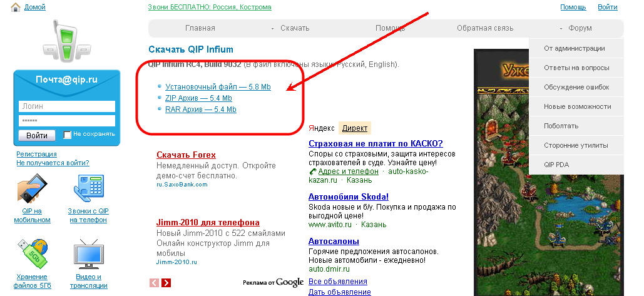Screen dimensions: 644x296
Task: Open the Главная navigation tab
Action: tap(200, 28)
